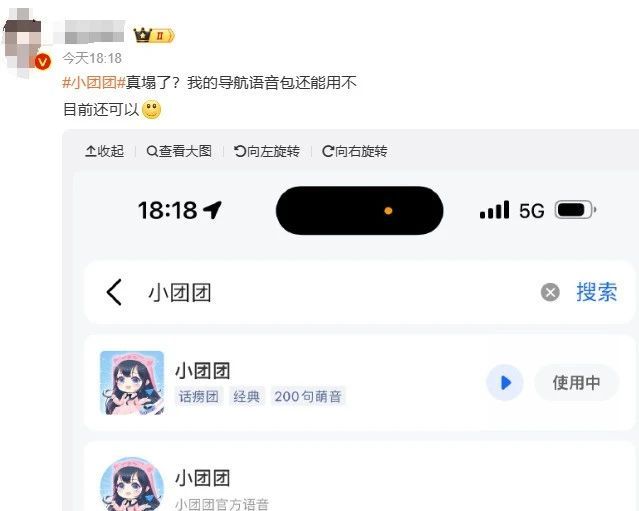The width and height of the screenshot is (639, 511).
Task: Play the 小团团 voice pack preview
Action: pos(505,383)
